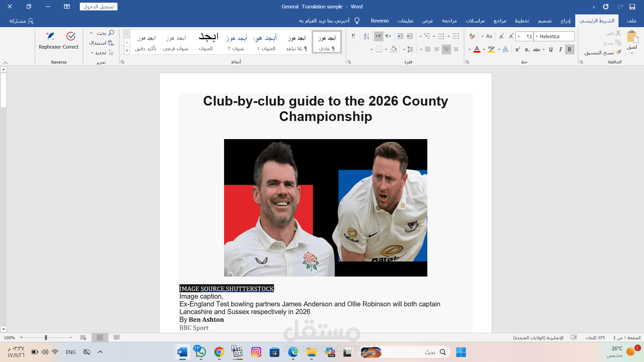This screenshot has height=362, width=644.
Task: Expand the styles gallery More button
Action: coord(127,51)
